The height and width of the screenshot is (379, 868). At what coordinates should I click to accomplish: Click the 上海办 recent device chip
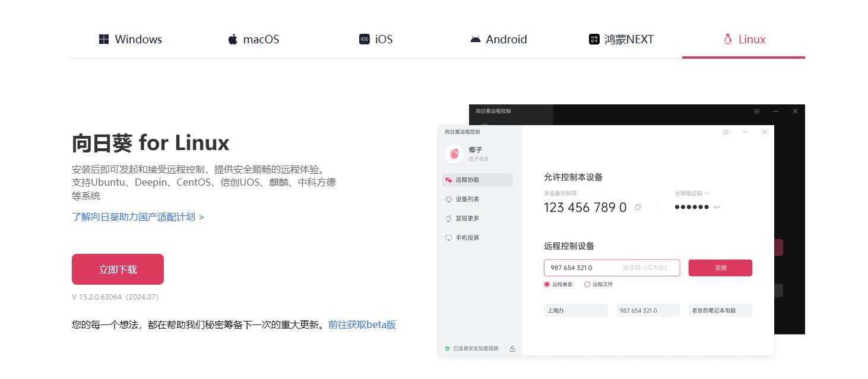[x=576, y=310]
